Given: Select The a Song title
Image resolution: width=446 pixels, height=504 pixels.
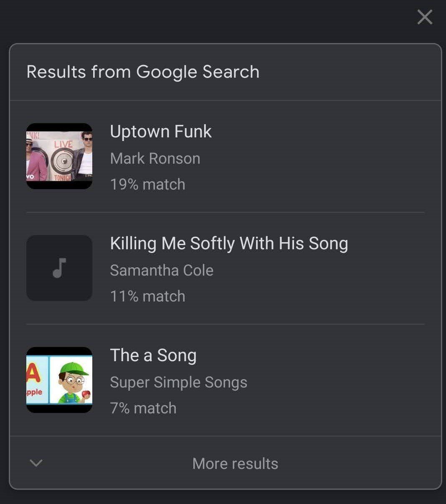Looking at the screenshot, I should [153, 355].
